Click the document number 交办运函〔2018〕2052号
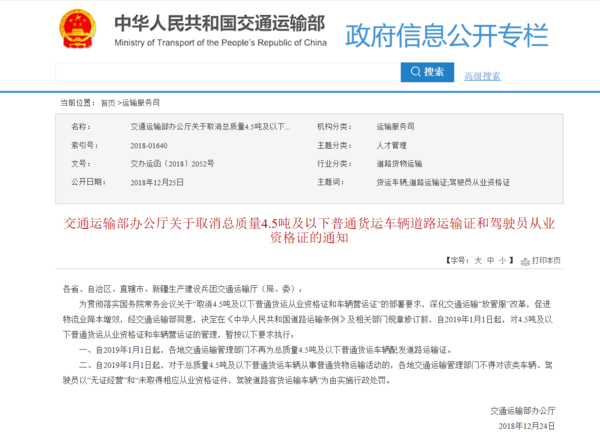The height and width of the screenshot is (437, 600). pos(171,163)
